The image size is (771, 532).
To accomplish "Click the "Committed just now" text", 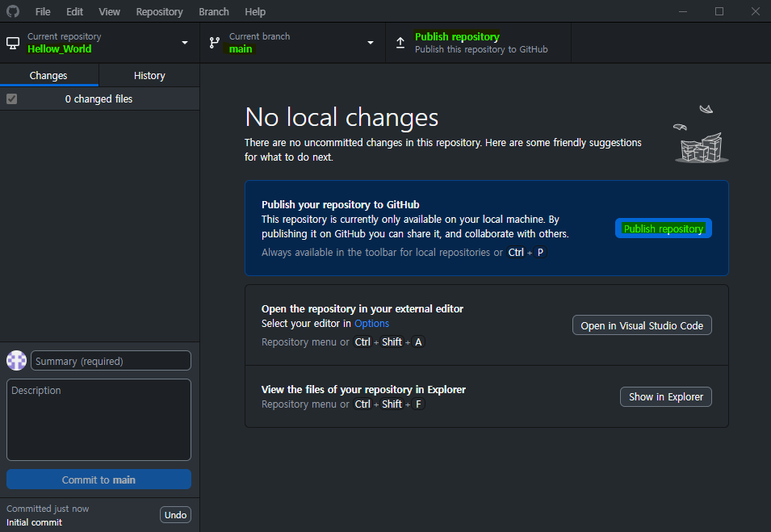I will [x=48, y=509].
